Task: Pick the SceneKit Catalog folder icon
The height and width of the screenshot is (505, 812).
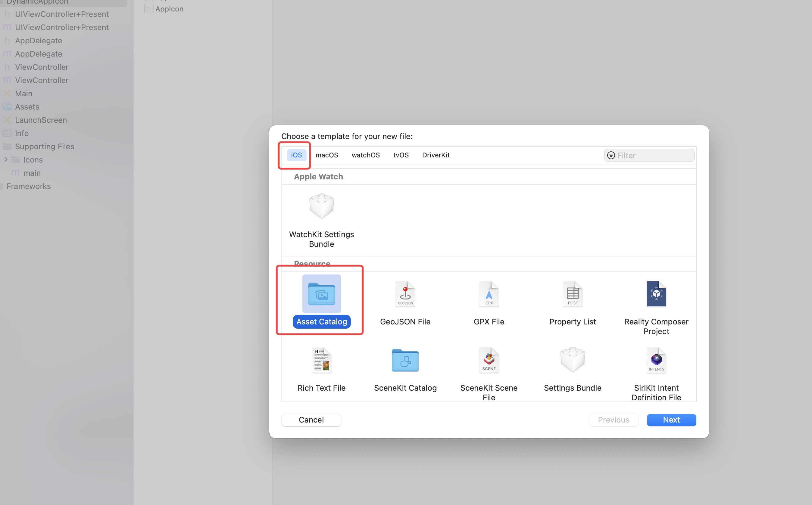Action: (405, 360)
